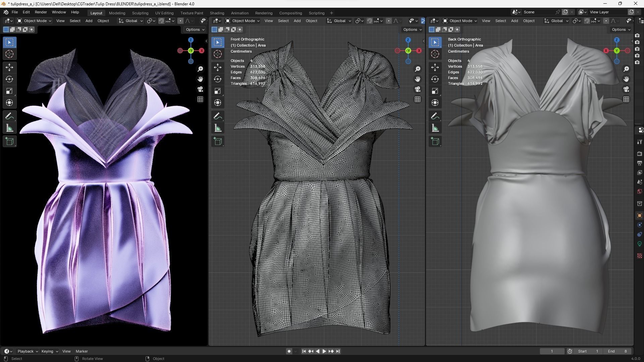This screenshot has height=362, width=644.
Task: Open Object Mode dropdown in left viewport
Action: pos(34,21)
